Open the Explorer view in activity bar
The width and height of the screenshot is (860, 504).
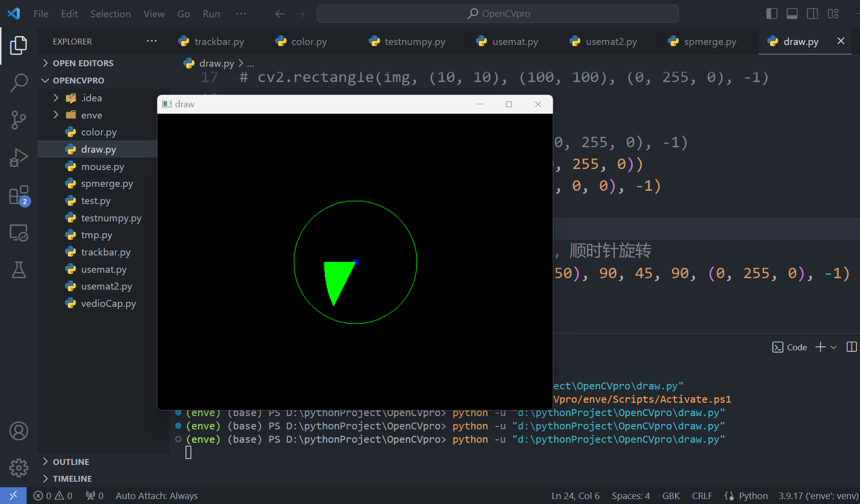tap(18, 45)
